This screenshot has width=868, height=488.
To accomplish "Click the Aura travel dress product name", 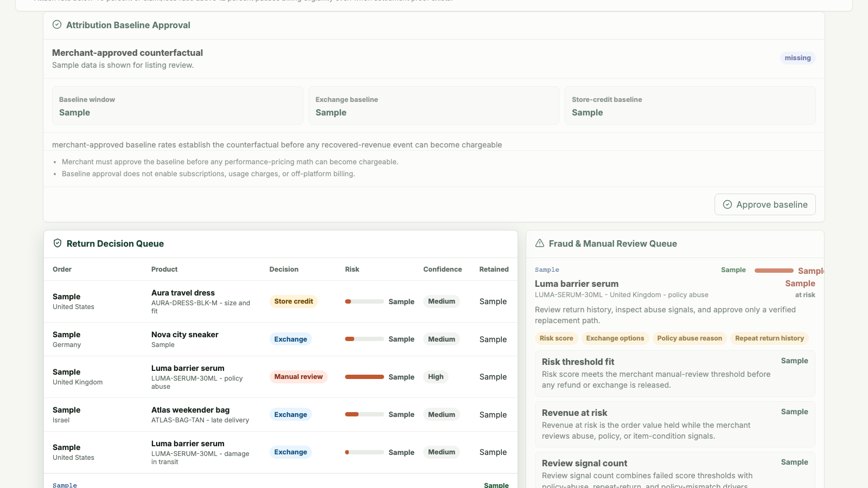I will pyautogui.click(x=183, y=293).
